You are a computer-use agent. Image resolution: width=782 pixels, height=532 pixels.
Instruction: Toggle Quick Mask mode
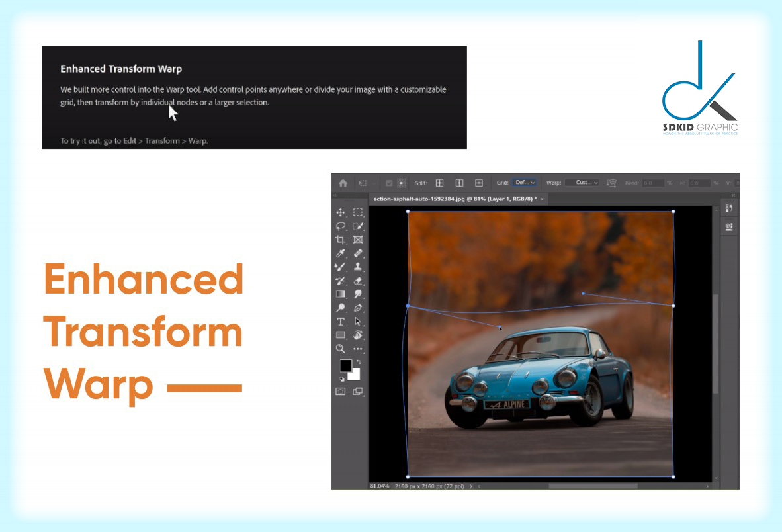tap(341, 392)
